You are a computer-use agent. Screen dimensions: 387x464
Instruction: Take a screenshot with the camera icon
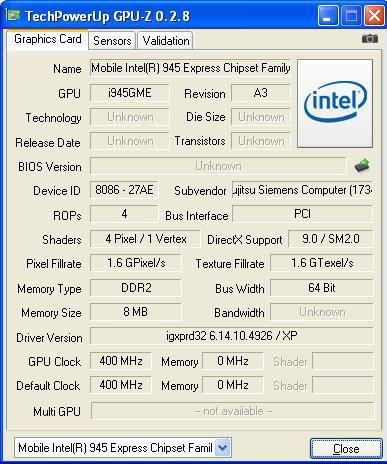[370, 39]
